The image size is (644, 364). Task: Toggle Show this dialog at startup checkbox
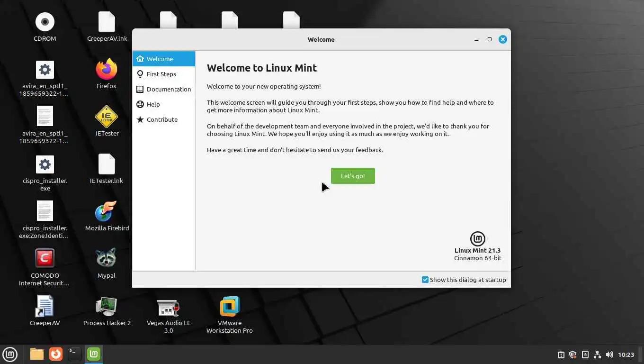(425, 280)
